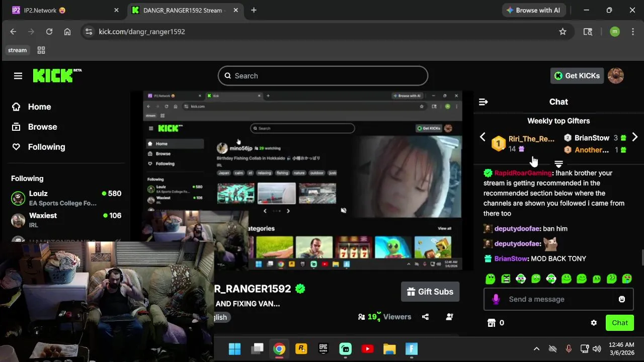Go back with browser back arrow
Screen dimensions: 644x362
tap(13, 32)
